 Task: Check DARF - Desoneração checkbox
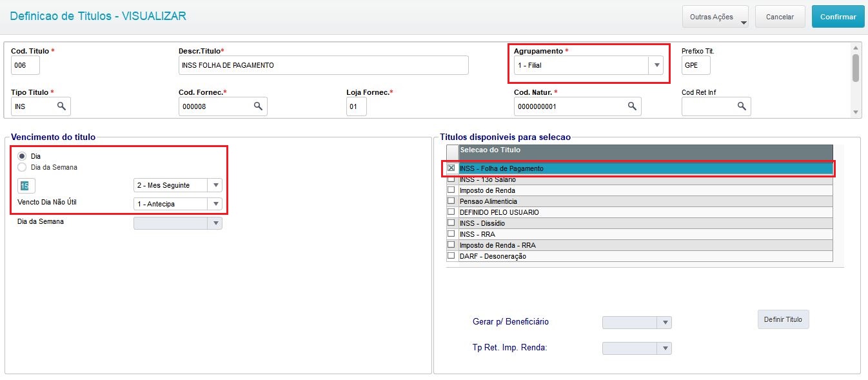point(451,256)
